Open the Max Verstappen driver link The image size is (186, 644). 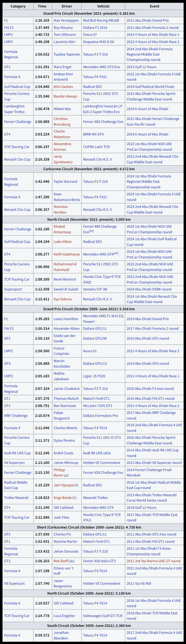tap(66, 20)
